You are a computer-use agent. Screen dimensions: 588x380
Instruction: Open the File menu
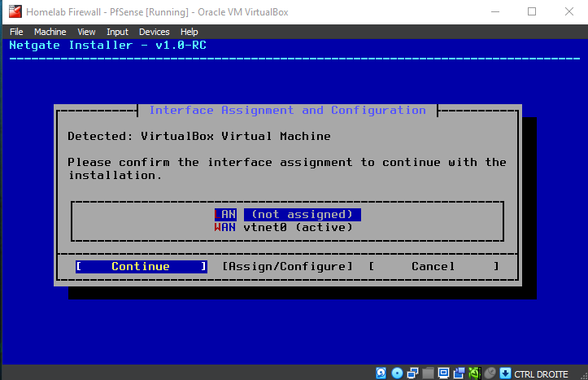[x=16, y=32]
